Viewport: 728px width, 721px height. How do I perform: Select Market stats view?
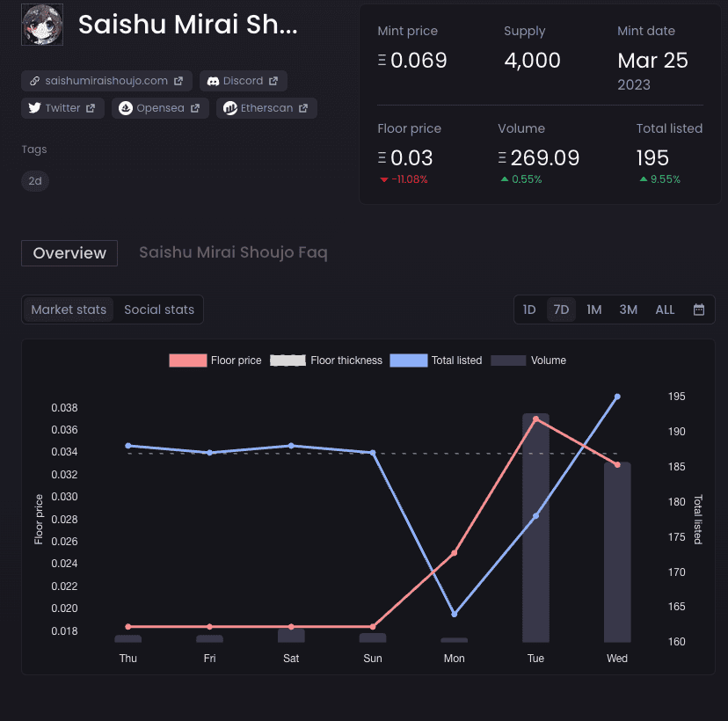(69, 310)
